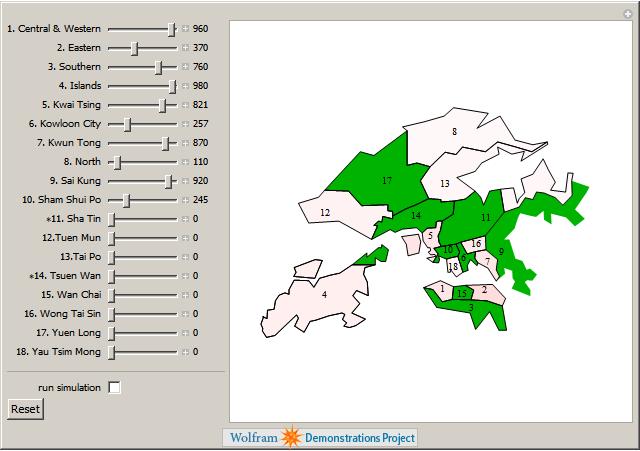Click the Sham Shui Po slider handle

[x=126, y=200]
